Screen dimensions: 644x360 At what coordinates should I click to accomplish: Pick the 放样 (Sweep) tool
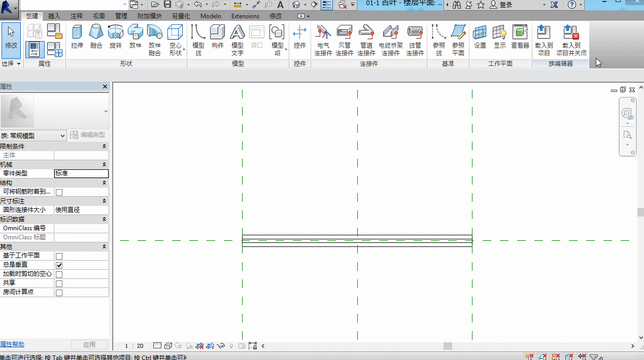coord(135,37)
